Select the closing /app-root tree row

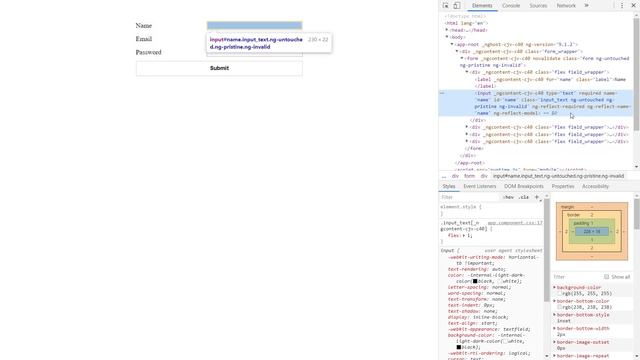[469, 162]
